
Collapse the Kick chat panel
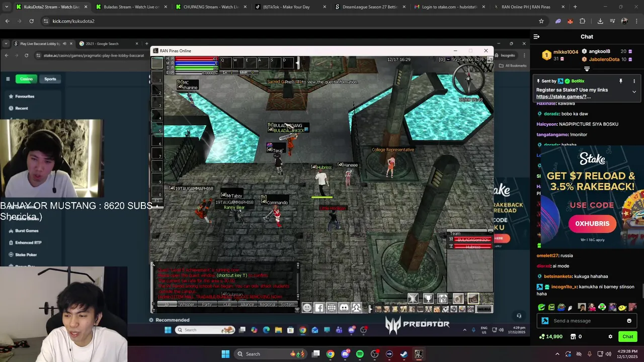coord(536,37)
